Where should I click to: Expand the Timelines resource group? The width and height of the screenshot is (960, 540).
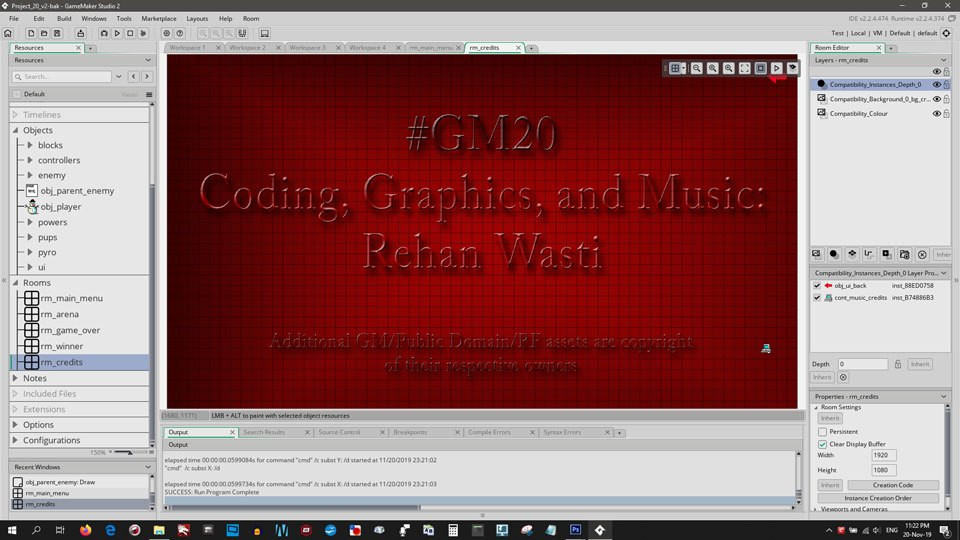coord(15,114)
